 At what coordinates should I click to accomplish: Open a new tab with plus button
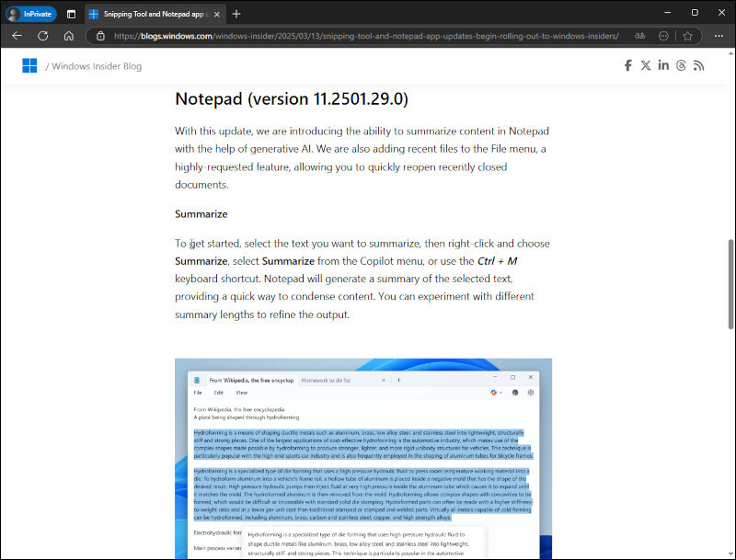(x=236, y=14)
